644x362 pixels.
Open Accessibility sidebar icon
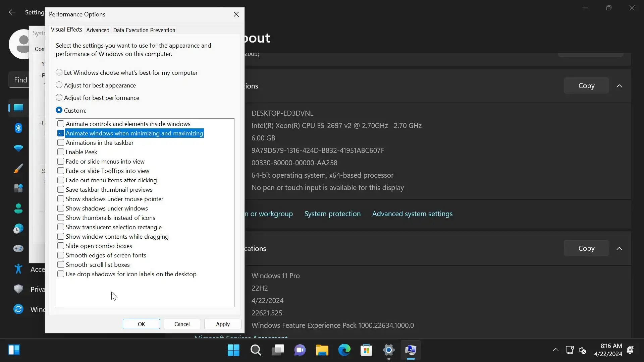18,269
